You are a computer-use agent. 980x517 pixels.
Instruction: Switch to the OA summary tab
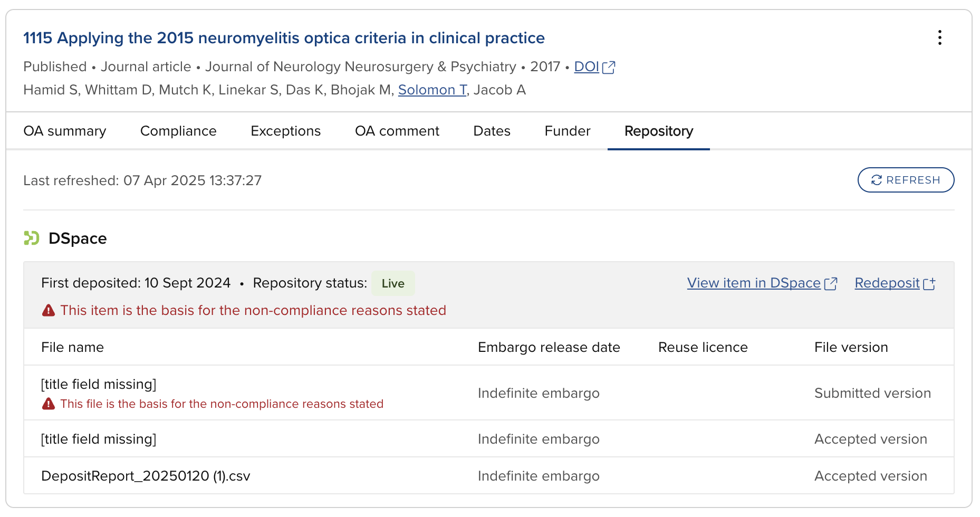coord(65,131)
